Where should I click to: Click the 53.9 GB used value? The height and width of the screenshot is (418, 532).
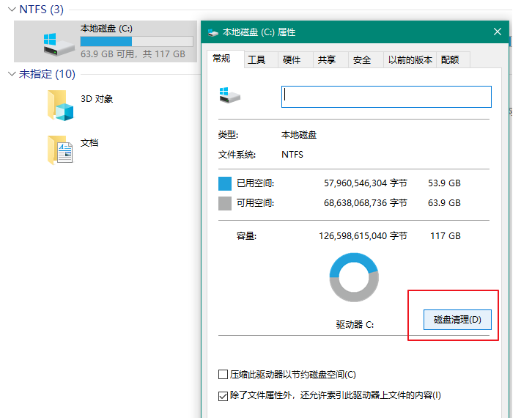coord(444,183)
